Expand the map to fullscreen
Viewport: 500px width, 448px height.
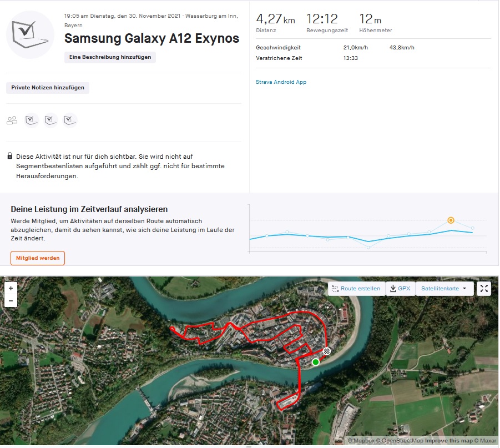(484, 289)
